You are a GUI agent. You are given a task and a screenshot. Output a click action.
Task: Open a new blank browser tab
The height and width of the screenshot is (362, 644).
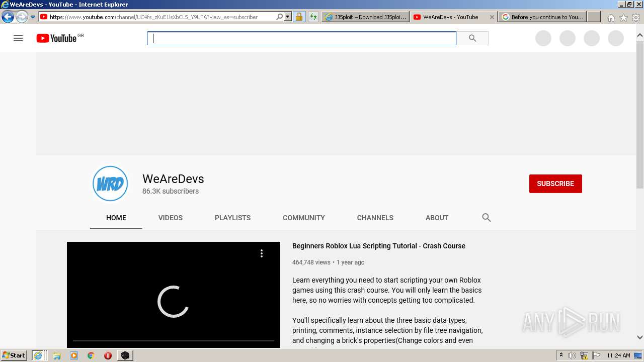click(594, 17)
